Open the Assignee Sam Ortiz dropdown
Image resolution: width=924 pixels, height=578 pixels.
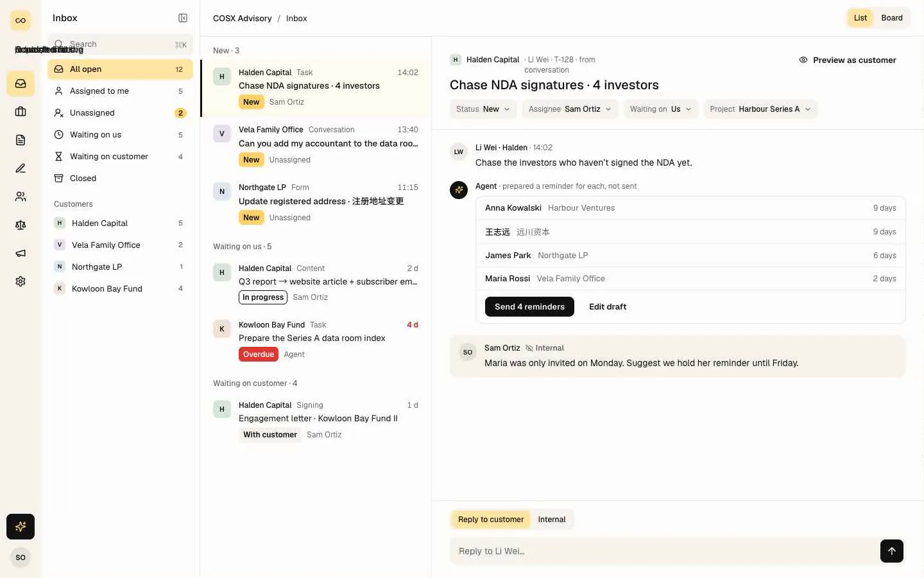(x=570, y=109)
